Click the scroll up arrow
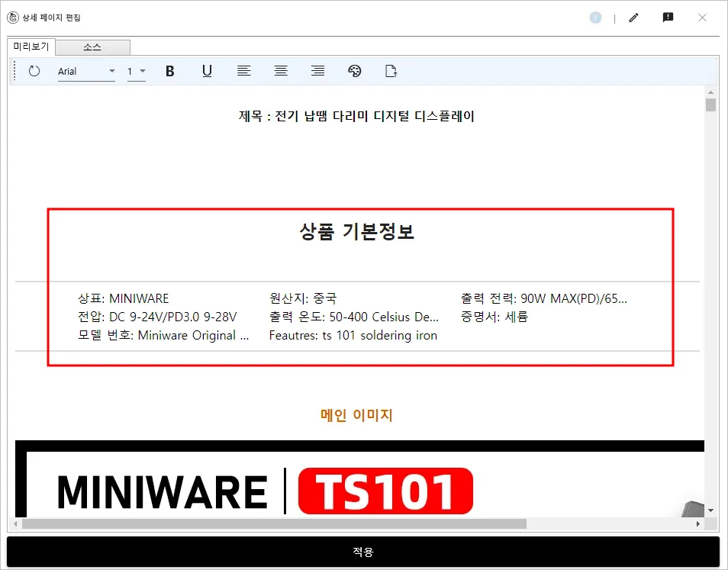 (710, 92)
